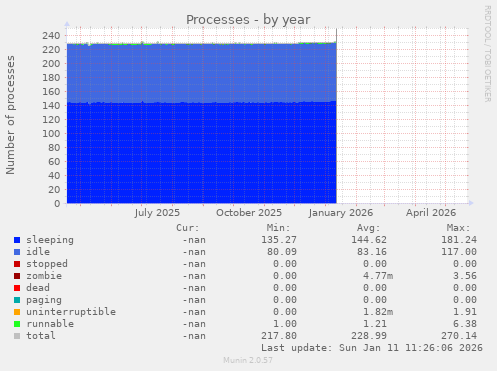
Task: Click the 'January 2026' x-axis label
Action: point(341,213)
